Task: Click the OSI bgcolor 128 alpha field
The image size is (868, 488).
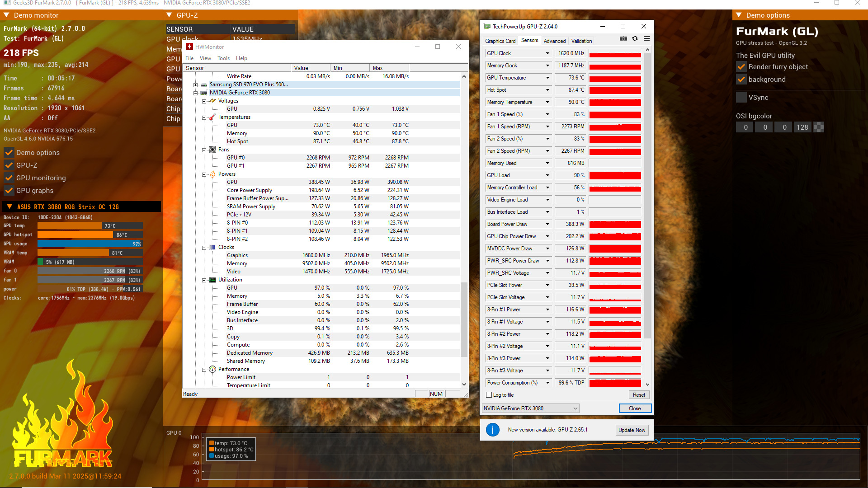Action: point(802,127)
